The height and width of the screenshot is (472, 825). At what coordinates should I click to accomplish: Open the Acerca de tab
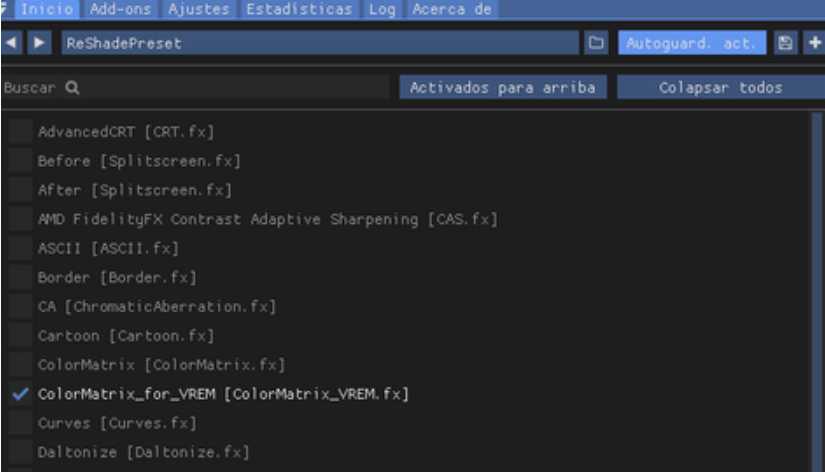452,9
